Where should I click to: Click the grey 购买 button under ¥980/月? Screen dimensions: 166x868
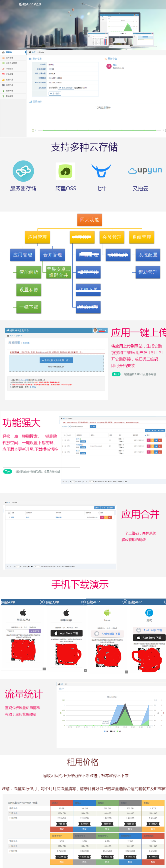pos(130,829)
